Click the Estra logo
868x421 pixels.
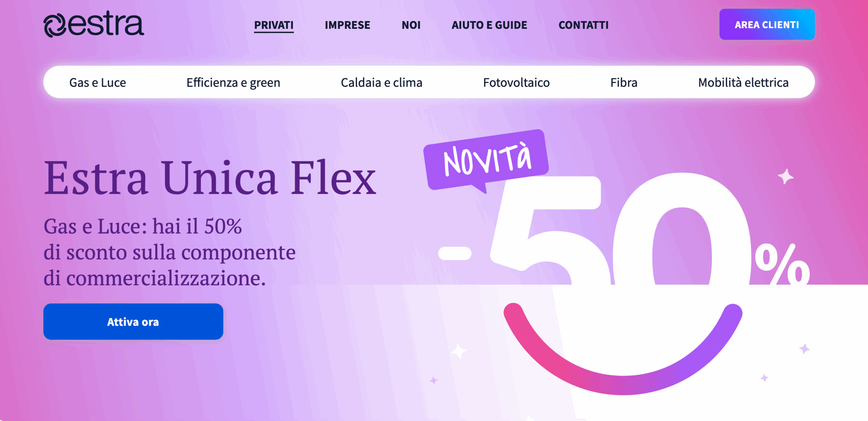(94, 24)
